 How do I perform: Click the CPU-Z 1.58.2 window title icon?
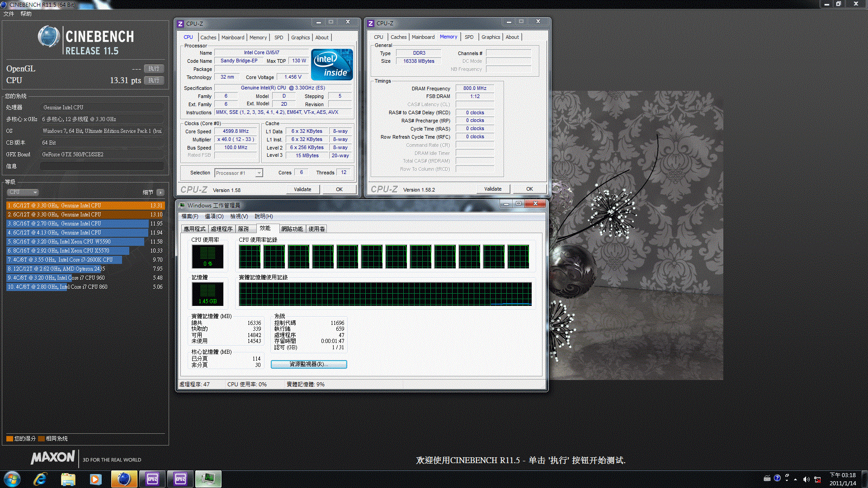coord(371,23)
